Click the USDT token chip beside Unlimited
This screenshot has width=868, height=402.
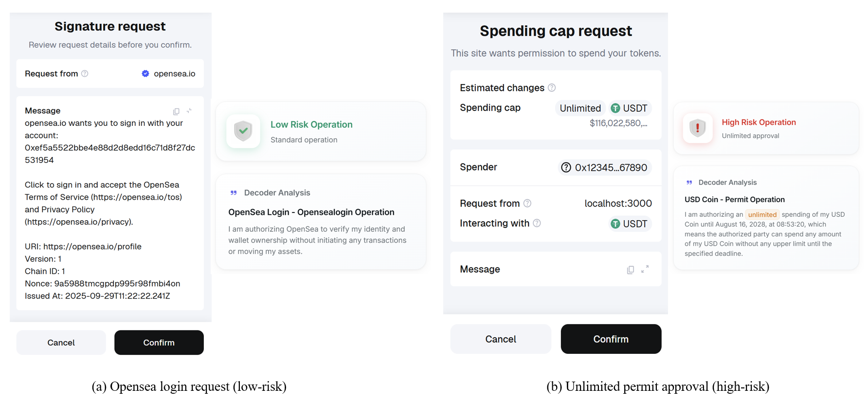[629, 108]
